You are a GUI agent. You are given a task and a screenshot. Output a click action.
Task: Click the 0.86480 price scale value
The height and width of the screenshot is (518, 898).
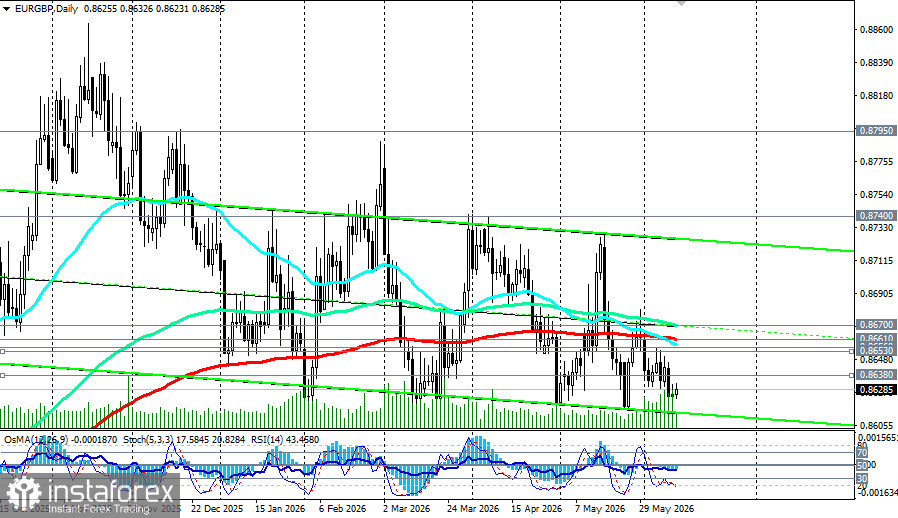pos(876,360)
